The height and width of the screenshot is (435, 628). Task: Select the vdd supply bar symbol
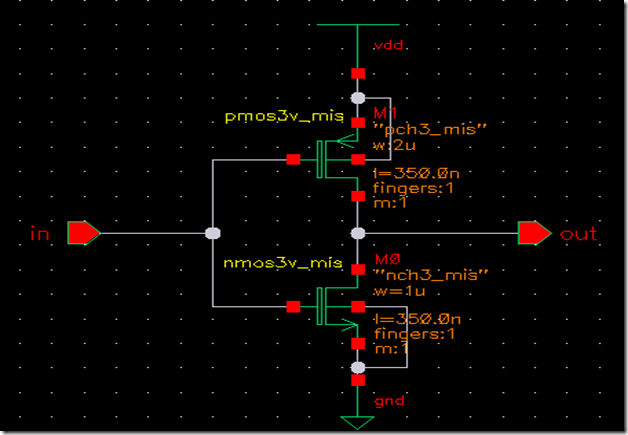[x=358, y=25]
